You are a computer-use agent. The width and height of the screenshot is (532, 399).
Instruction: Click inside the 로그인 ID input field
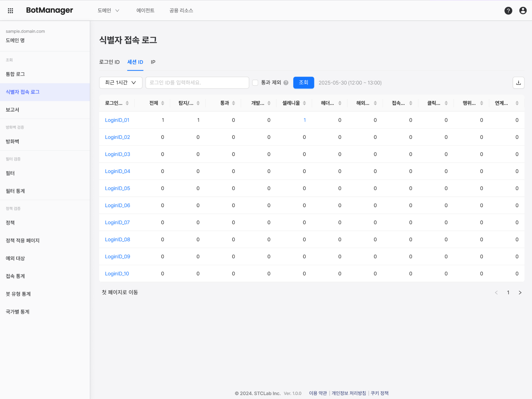[x=197, y=83]
